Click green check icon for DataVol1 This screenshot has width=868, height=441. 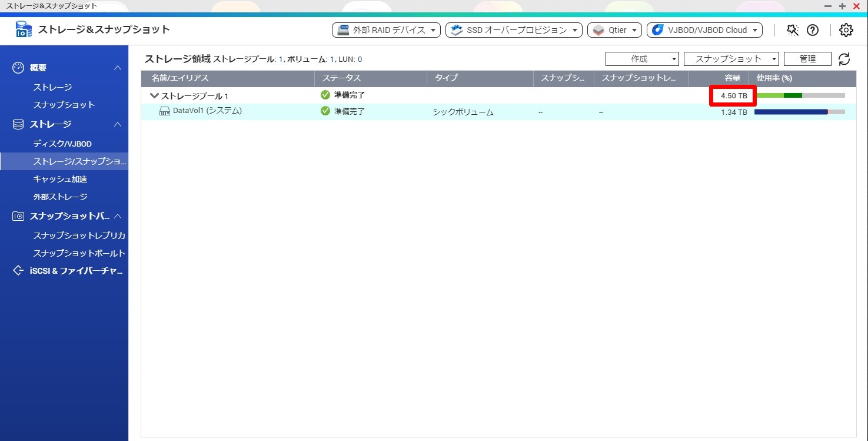[325, 111]
